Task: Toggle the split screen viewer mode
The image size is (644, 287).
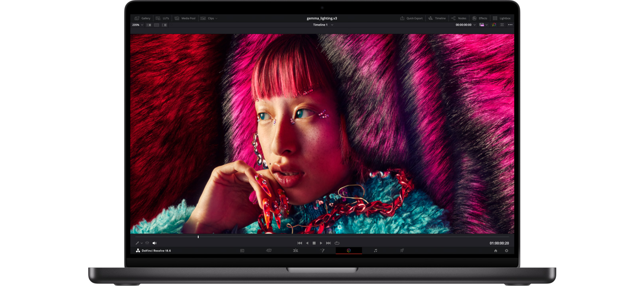Action: [x=156, y=25]
